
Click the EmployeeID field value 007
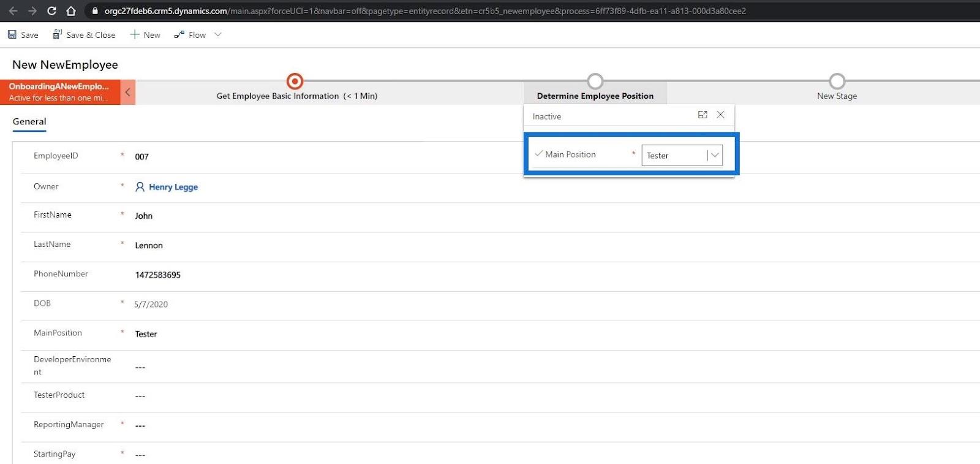coord(141,157)
